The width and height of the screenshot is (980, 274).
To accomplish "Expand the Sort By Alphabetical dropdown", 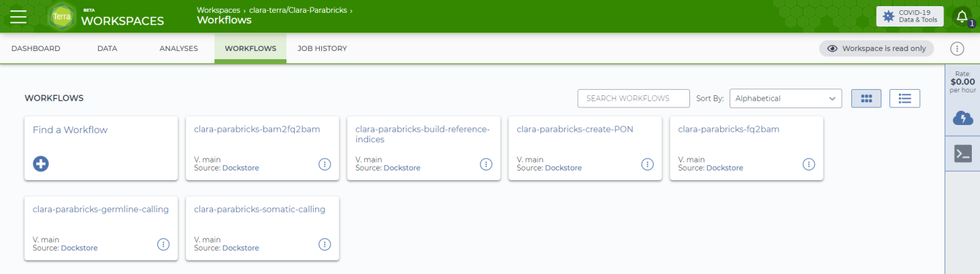I will tap(785, 99).
